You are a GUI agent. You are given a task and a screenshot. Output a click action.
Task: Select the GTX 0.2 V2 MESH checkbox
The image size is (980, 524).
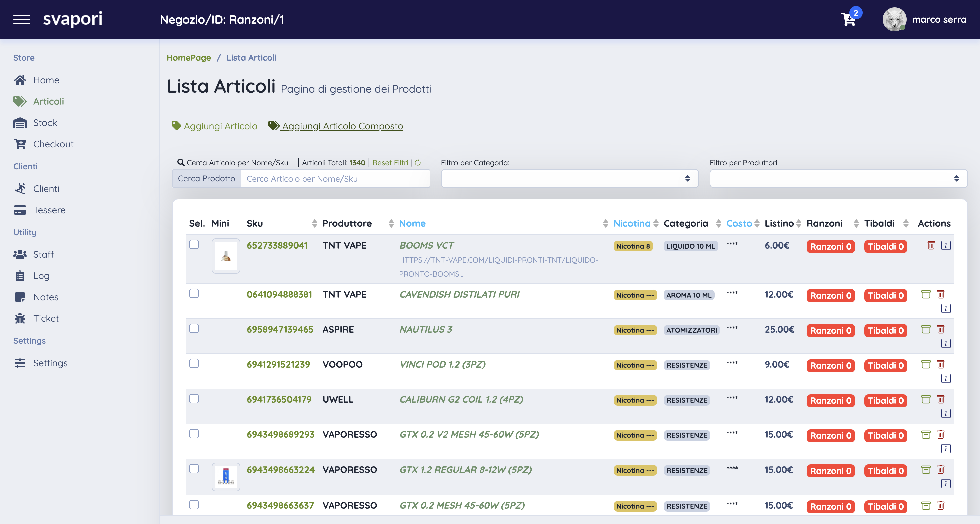coord(194,433)
